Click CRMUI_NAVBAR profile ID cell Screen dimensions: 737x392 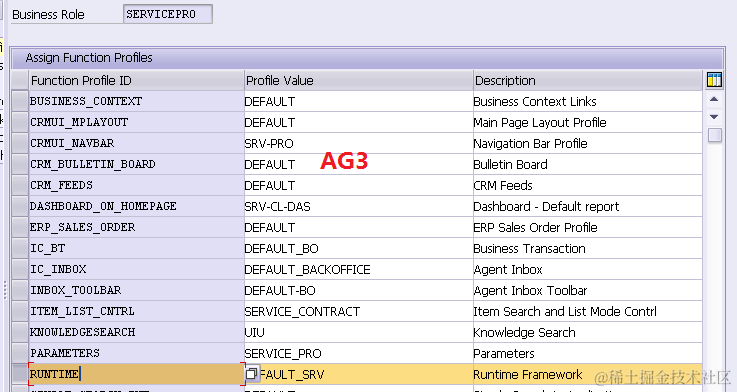[x=136, y=143]
